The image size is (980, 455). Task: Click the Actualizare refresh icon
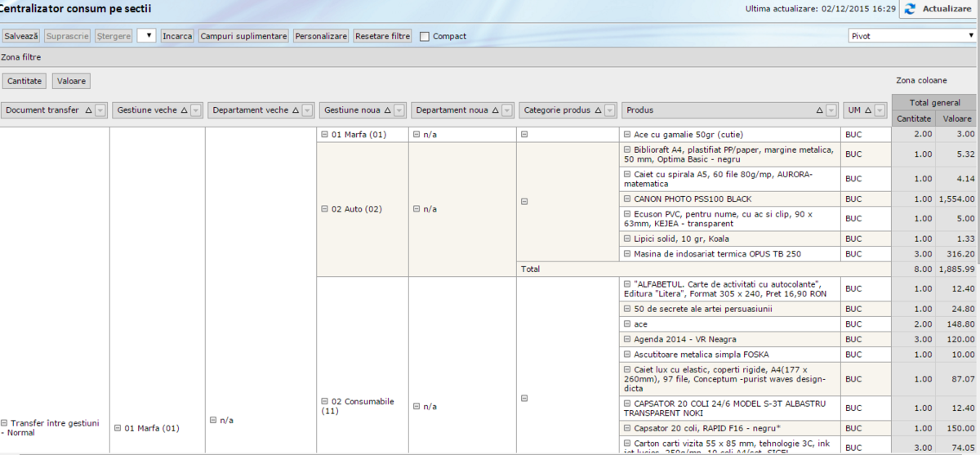pyautogui.click(x=911, y=9)
